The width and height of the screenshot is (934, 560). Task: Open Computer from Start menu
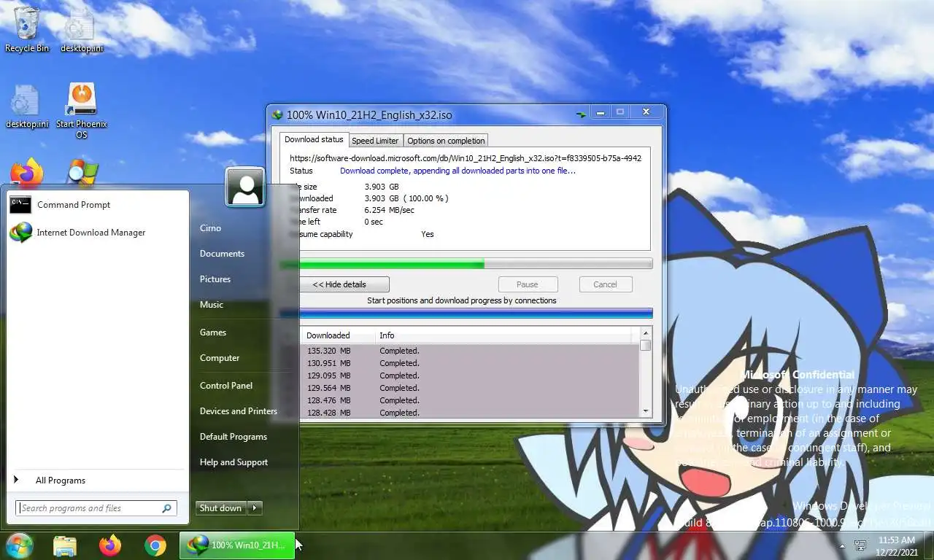220,358
